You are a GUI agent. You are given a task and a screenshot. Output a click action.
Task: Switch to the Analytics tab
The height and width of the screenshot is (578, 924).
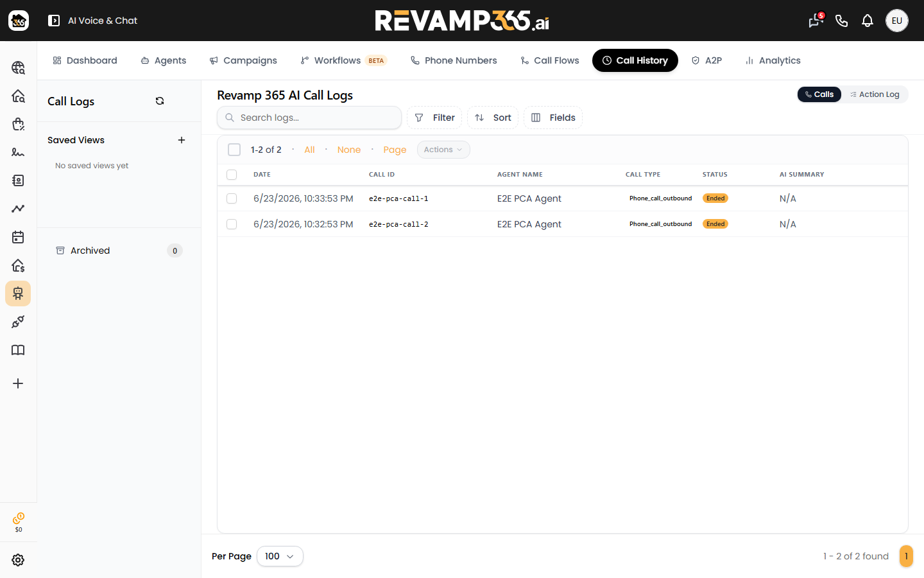click(773, 60)
